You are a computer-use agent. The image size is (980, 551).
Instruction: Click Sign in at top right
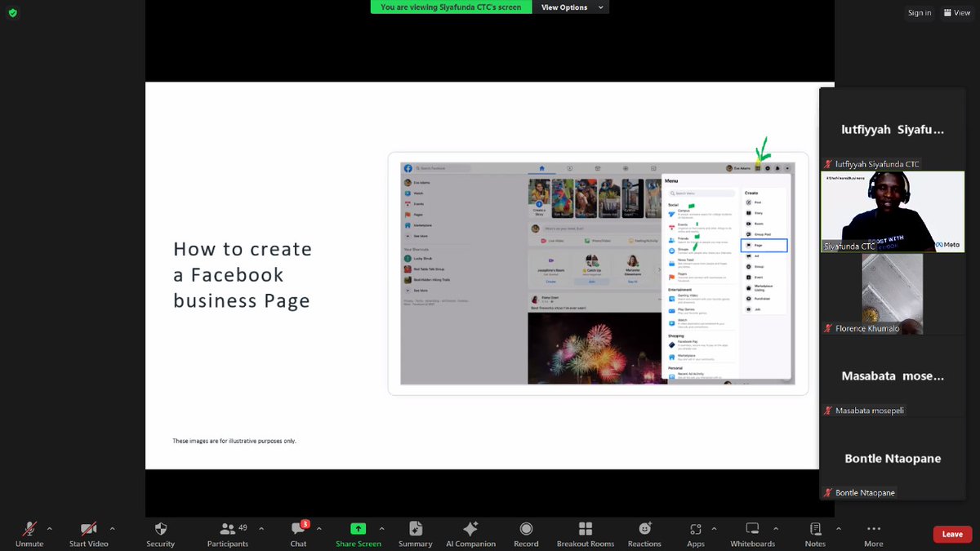pos(920,12)
